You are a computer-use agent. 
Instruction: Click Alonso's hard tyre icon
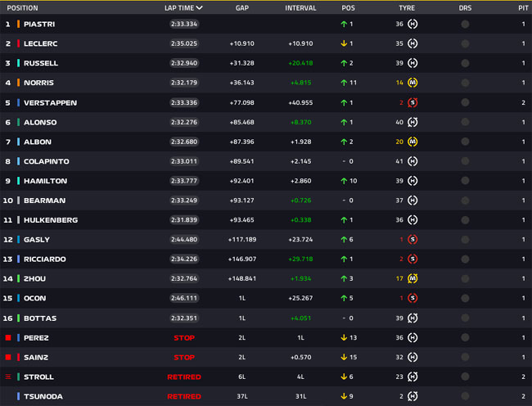413,122
